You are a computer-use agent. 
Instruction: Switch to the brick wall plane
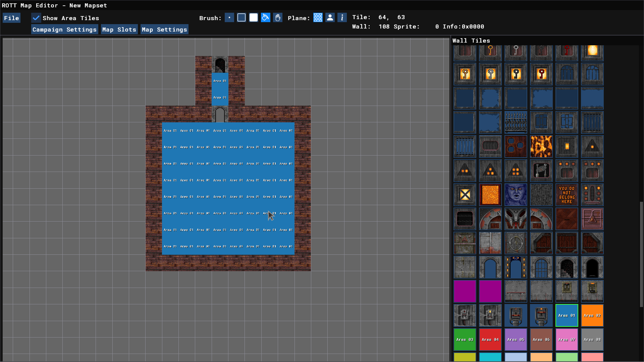click(318, 18)
